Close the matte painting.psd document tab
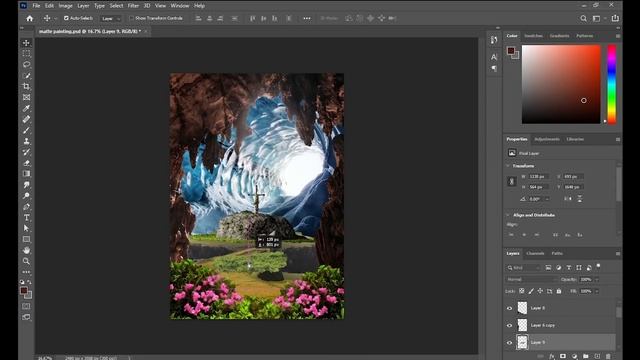 146,31
